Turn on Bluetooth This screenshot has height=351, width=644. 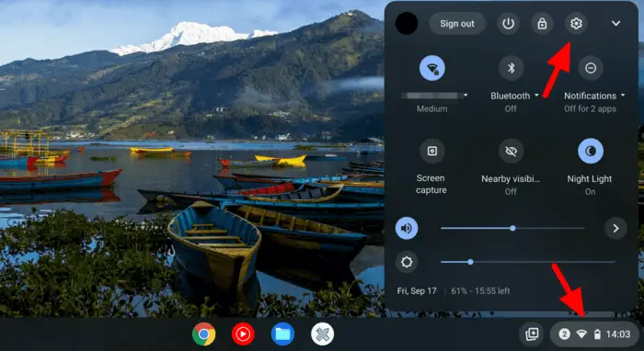511,68
